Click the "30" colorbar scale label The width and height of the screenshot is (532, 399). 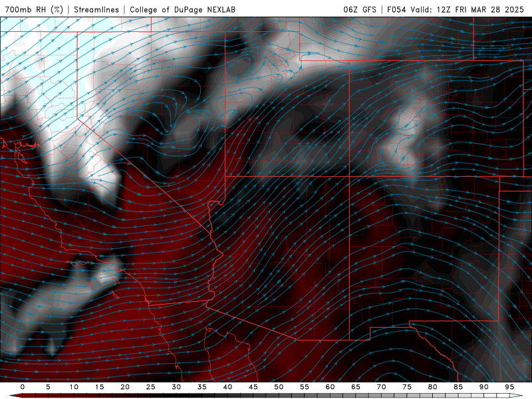pos(176,387)
